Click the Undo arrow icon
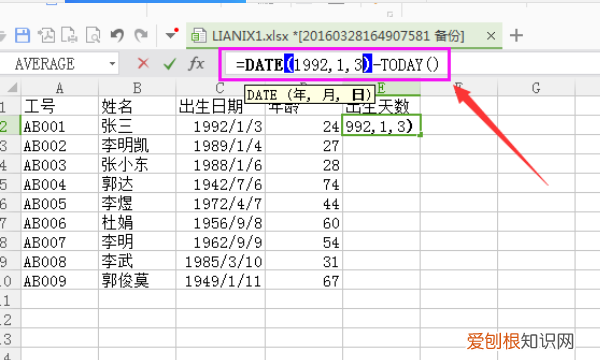Image resolution: width=600 pixels, height=360 pixels. point(117,35)
